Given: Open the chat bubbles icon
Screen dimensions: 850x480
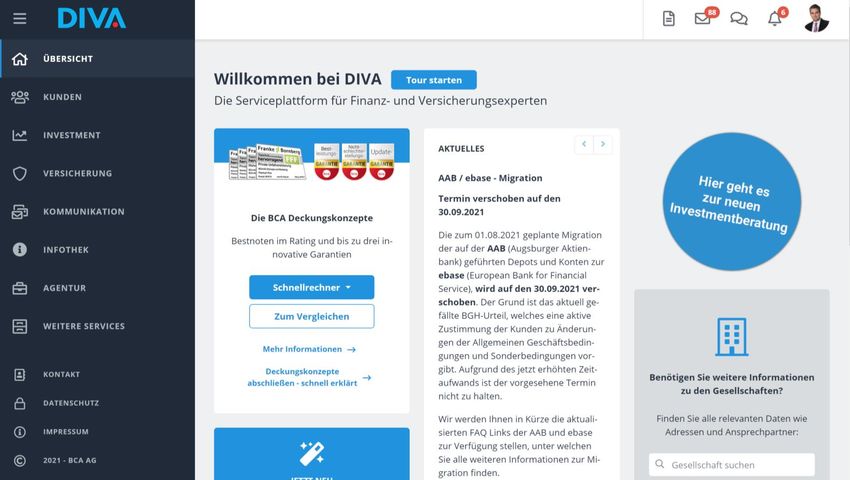Looking at the screenshot, I should 739,19.
